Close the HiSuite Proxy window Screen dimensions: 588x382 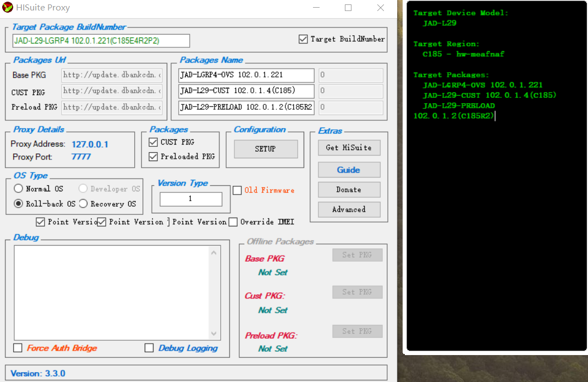(380, 8)
